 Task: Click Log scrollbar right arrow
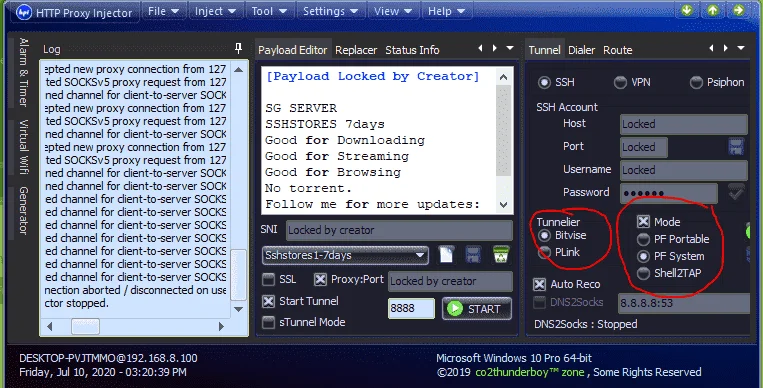(221, 327)
